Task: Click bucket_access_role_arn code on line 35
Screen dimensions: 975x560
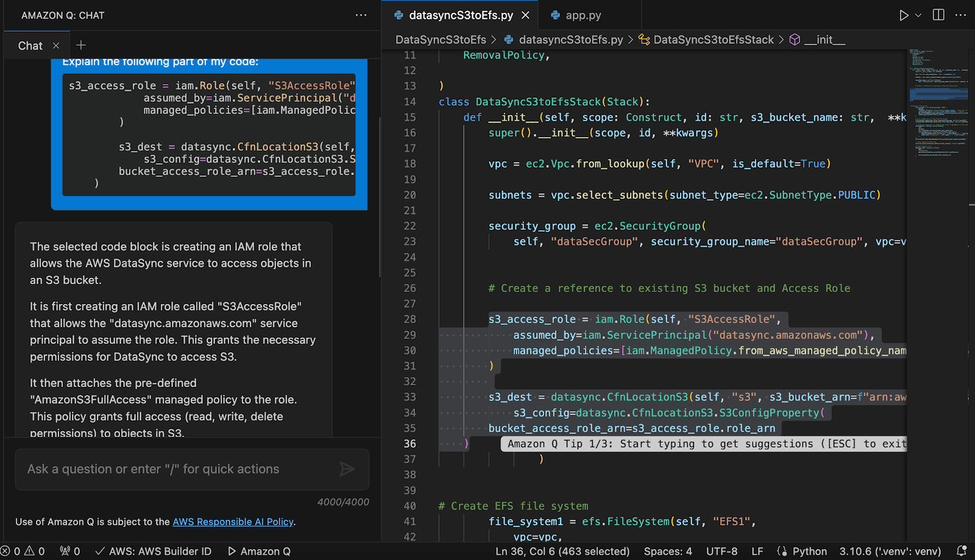Action: click(632, 428)
